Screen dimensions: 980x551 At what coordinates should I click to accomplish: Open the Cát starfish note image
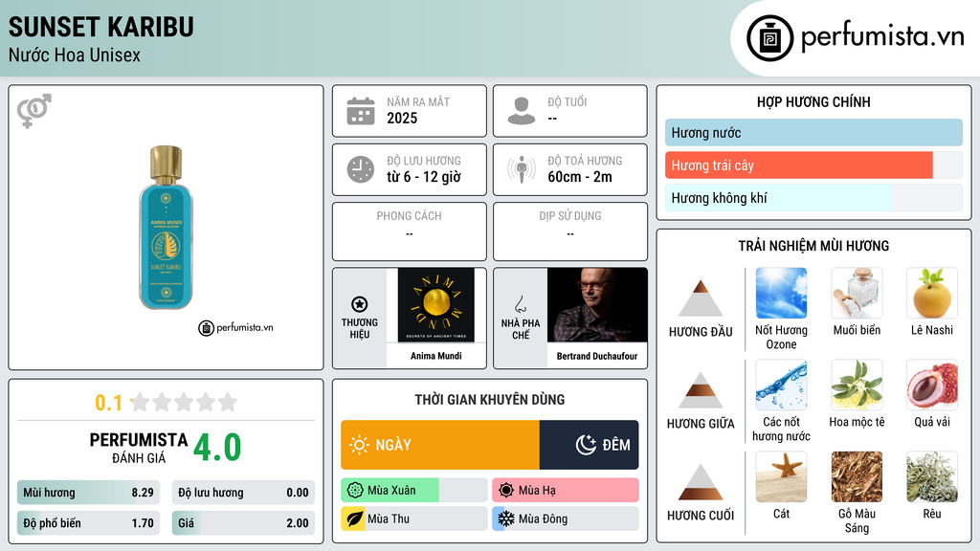(781, 476)
